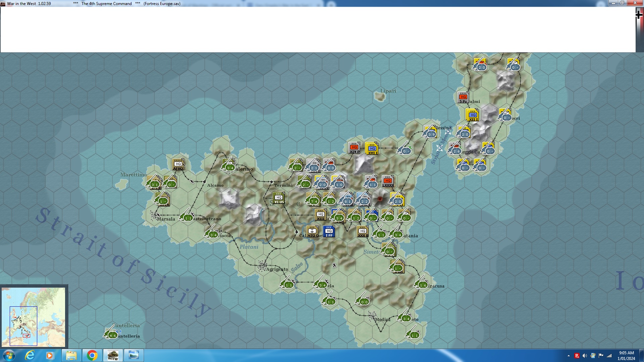The image size is (644, 362).
Task: Click the Europe overview minimap
Action: click(x=34, y=317)
